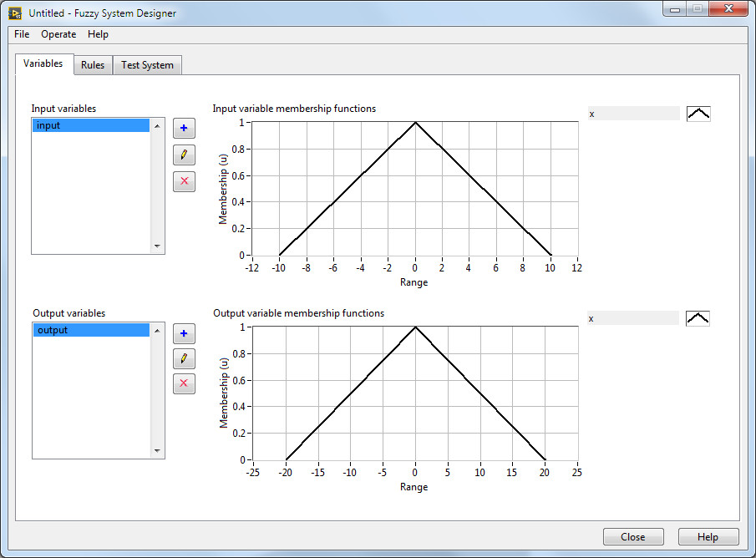756x558 pixels.
Task: Click the output membership function plot style icon
Action: click(698, 318)
